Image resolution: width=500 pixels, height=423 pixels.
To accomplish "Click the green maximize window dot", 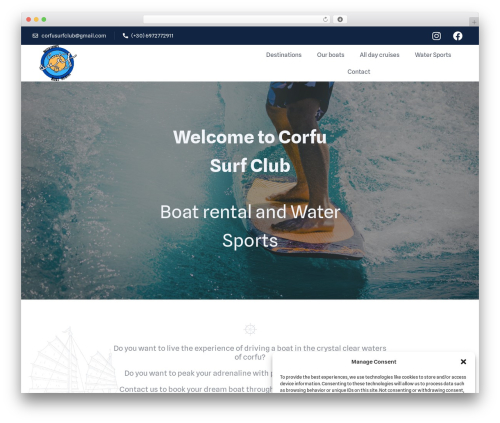I will click(44, 19).
